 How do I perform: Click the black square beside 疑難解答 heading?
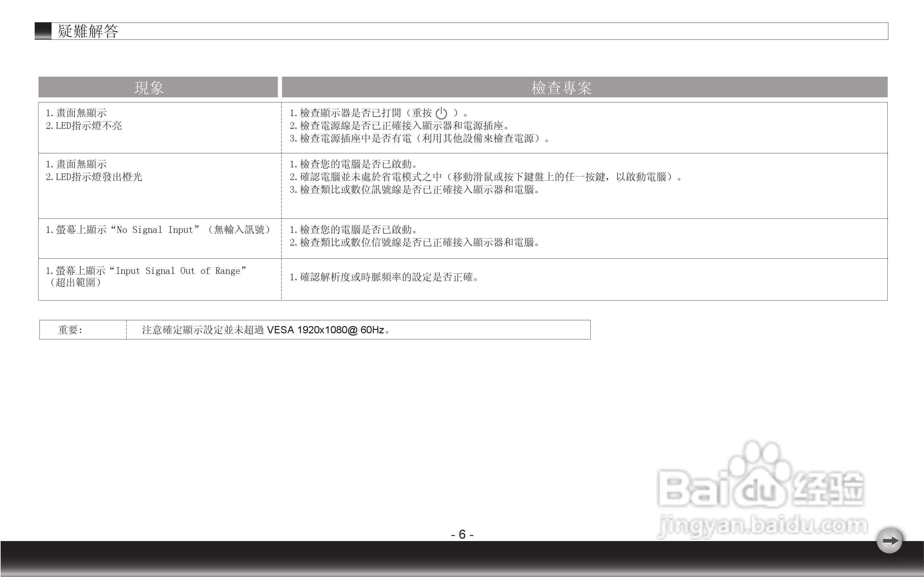click(x=43, y=31)
